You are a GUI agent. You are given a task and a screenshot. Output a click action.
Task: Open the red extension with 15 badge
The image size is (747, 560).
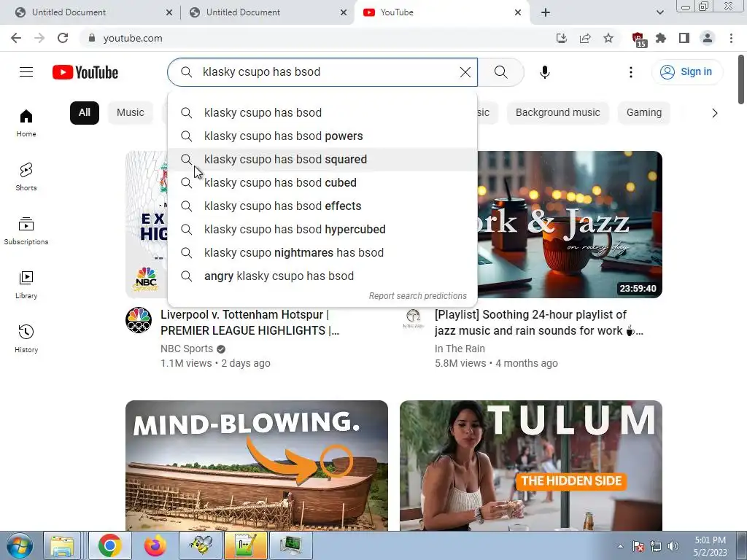point(638,39)
